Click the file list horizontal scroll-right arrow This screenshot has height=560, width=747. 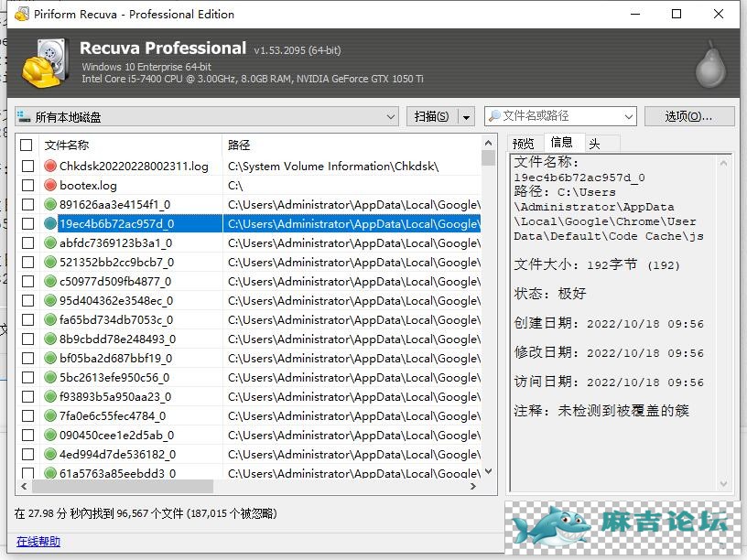473,486
